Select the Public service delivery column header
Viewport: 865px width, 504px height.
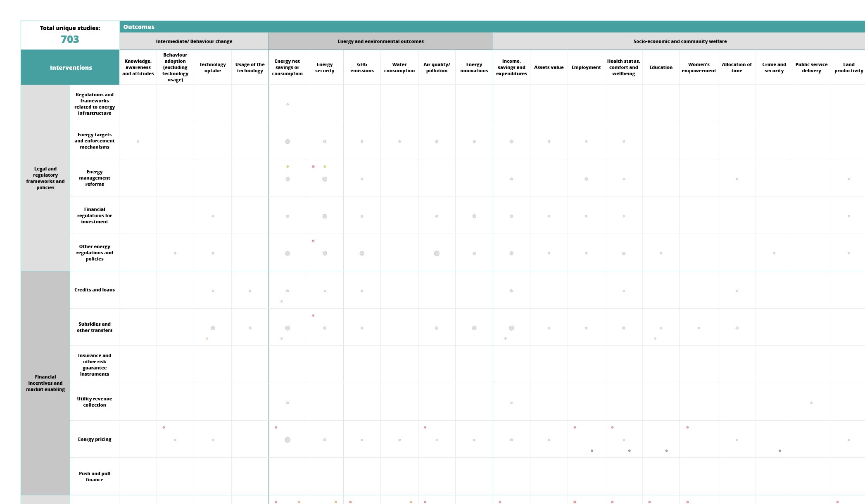(x=811, y=68)
